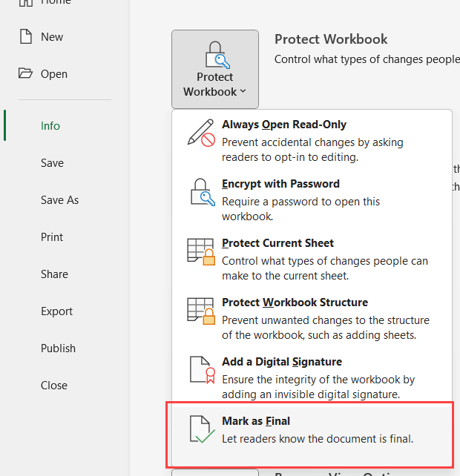Click the Protect Workbook lock-and-key icon
The height and width of the screenshot is (476, 460).
[x=215, y=56]
